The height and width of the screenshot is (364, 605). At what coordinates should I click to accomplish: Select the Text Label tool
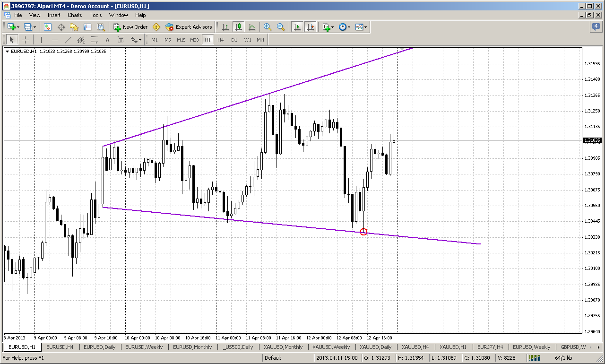[x=121, y=40]
